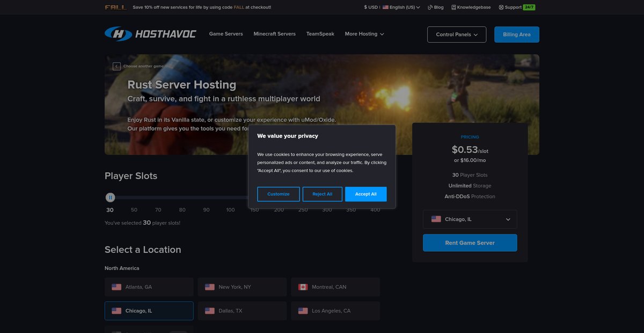Click the 400 slots label
This screenshot has height=333, width=644.
coord(375,210)
